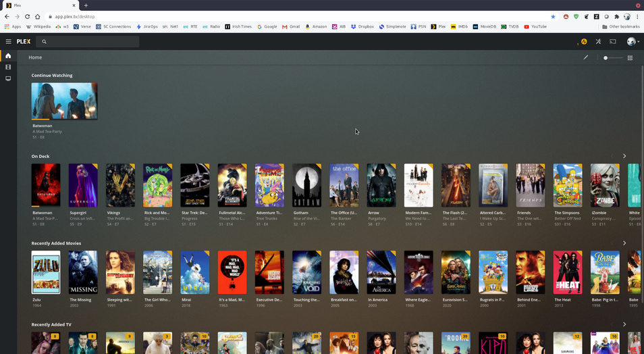Click the 'Eurovision S...' movie title
644x354 pixels.
(x=455, y=300)
